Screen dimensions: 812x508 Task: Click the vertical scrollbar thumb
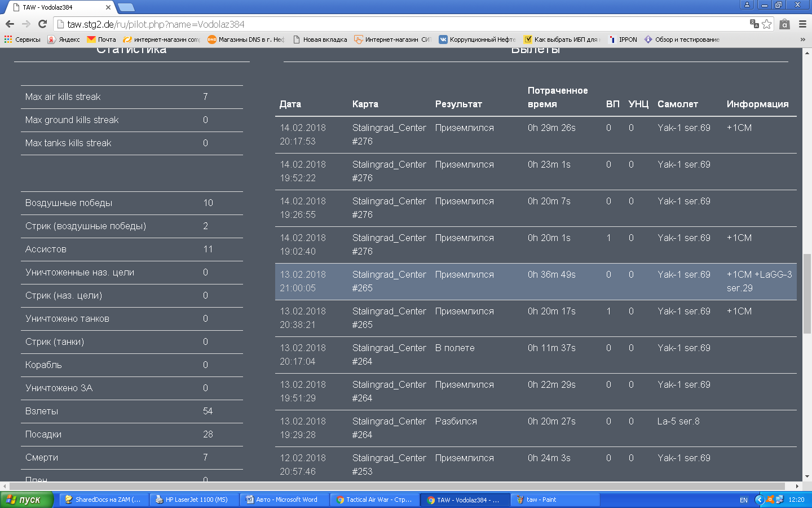coord(807,294)
